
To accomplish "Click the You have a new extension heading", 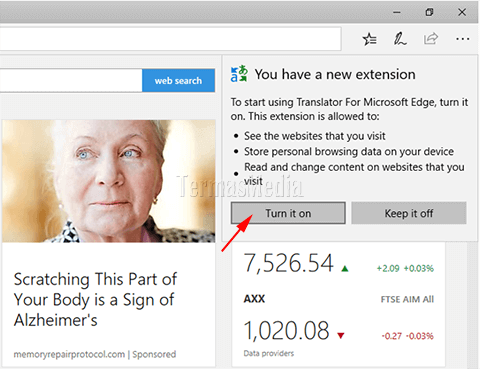I will pos(335,74).
